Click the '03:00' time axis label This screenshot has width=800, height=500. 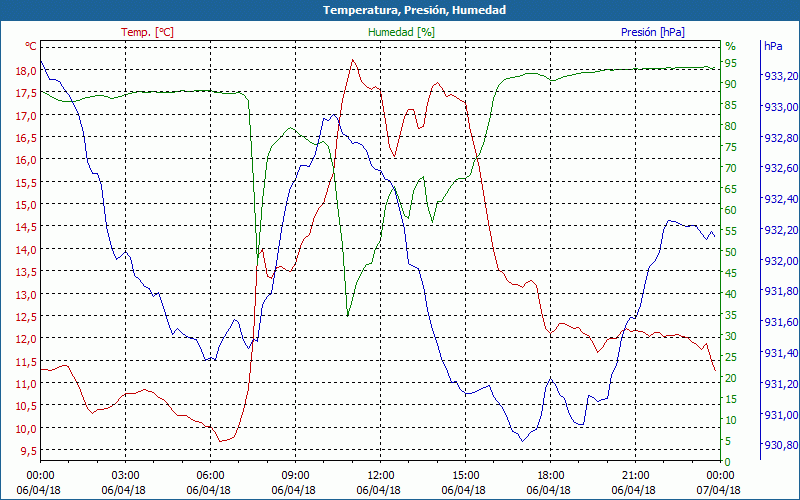click(x=126, y=475)
